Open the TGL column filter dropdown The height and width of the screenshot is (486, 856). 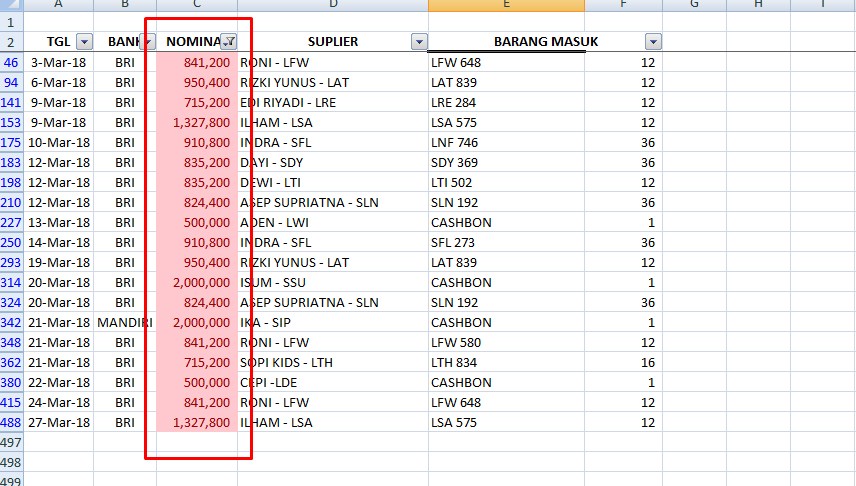click(x=84, y=42)
